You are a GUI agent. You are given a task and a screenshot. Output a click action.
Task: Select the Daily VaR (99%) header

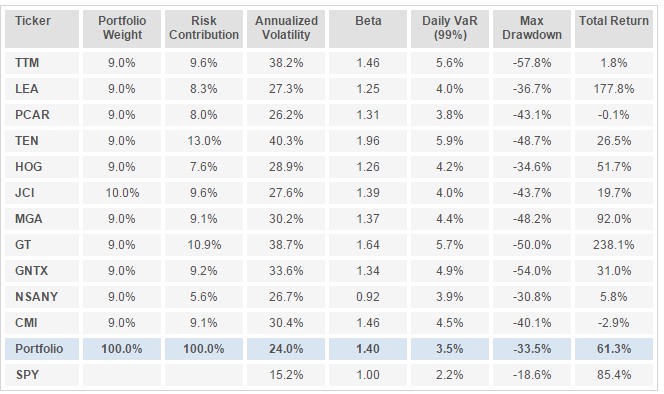tap(450, 29)
